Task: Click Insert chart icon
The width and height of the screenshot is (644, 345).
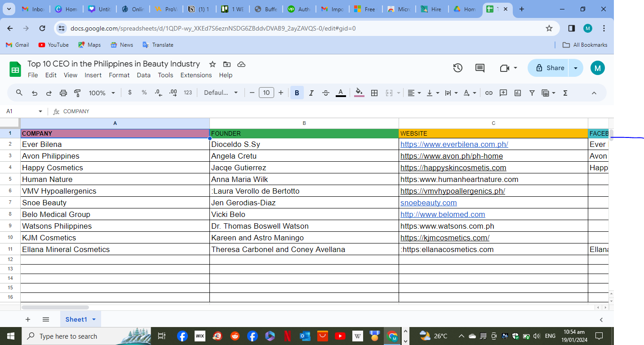Action: coord(518,93)
